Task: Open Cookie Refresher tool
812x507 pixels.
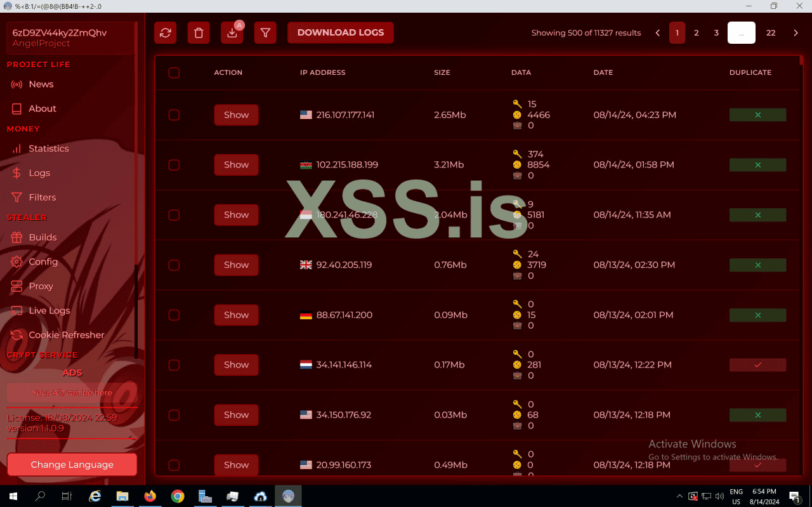Action: [x=66, y=335]
